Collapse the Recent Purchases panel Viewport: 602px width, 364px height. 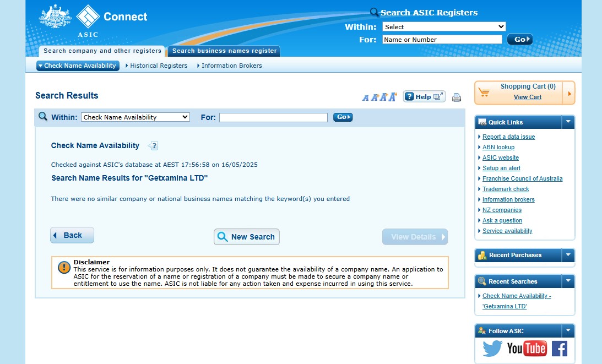coord(568,255)
